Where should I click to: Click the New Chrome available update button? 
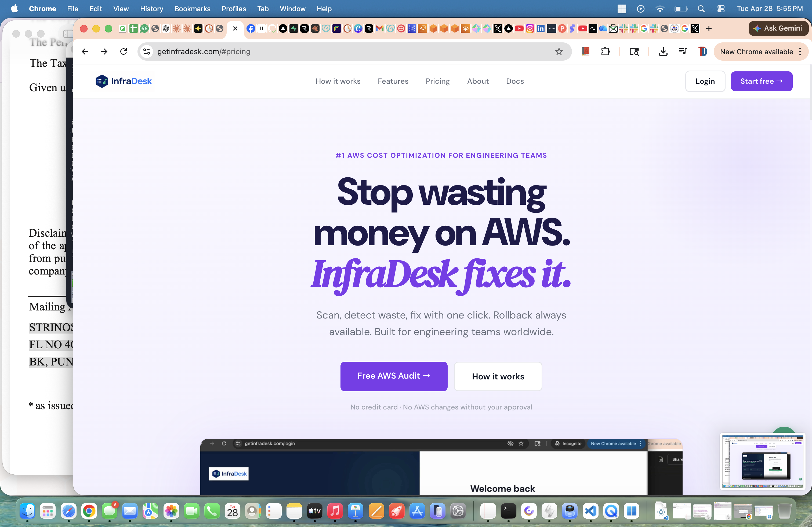coord(756,52)
